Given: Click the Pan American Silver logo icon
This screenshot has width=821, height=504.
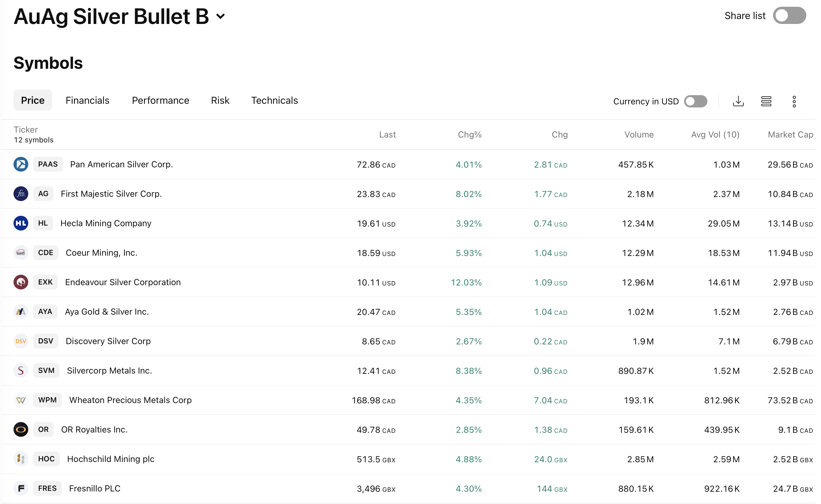Looking at the screenshot, I should click(x=21, y=164).
